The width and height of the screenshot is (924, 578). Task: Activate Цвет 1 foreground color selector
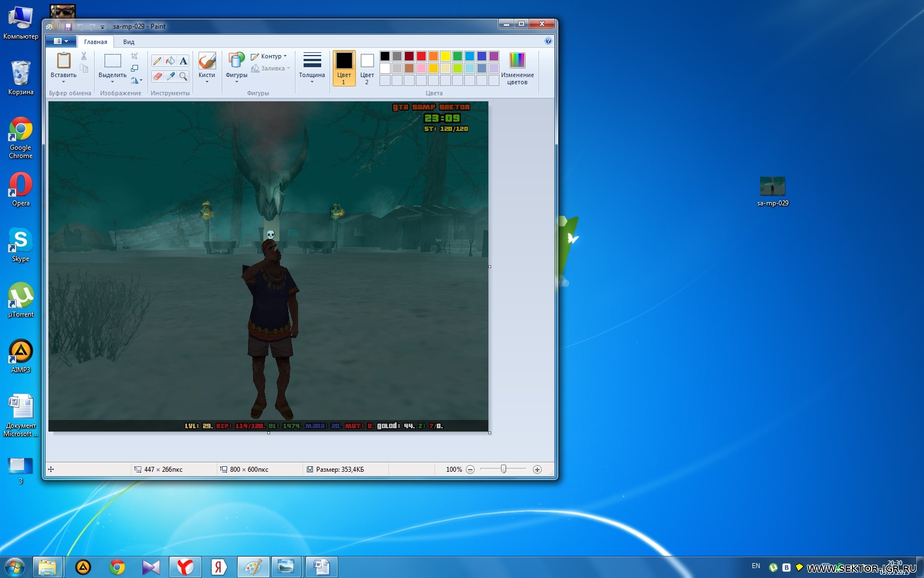click(344, 68)
